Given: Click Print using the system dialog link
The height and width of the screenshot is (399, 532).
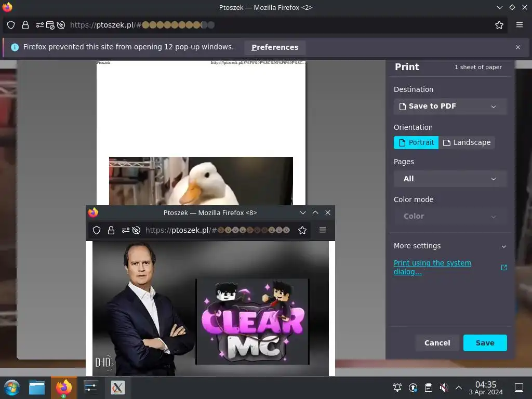Looking at the screenshot, I should [x=432, y=268].
